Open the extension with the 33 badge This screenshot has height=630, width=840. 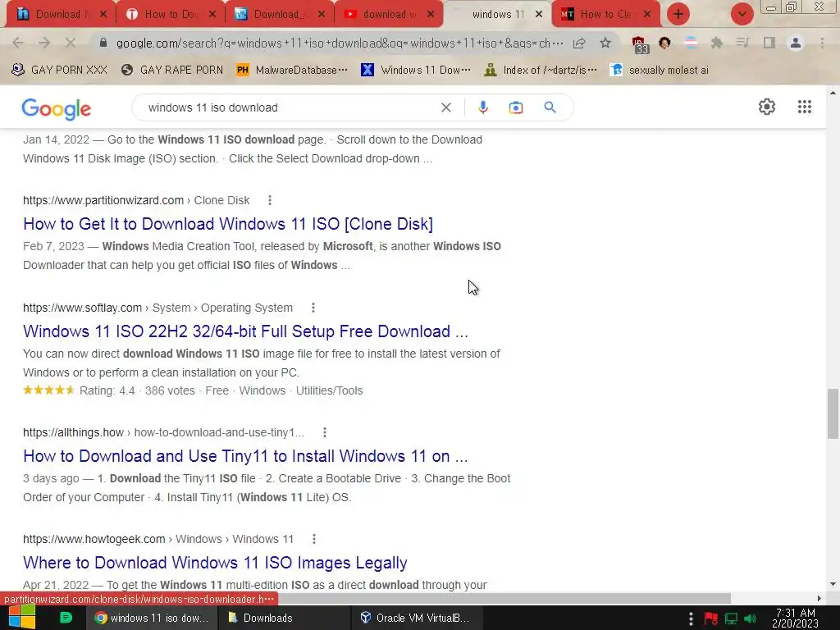pos(640,44)
